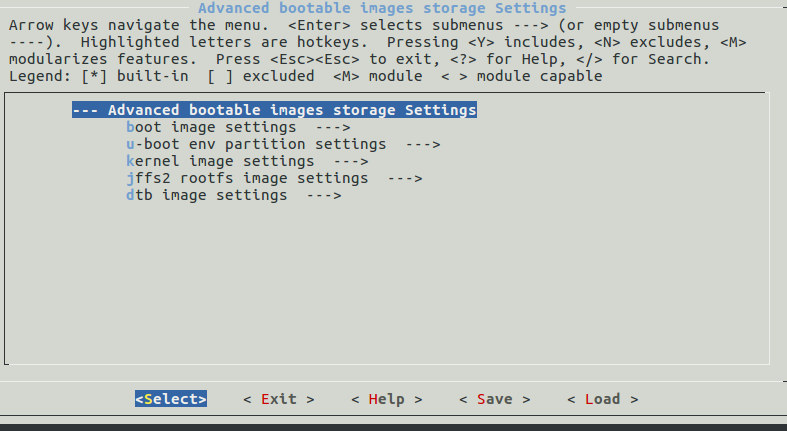Open the boot image settings submenu

tap(238, 127)
